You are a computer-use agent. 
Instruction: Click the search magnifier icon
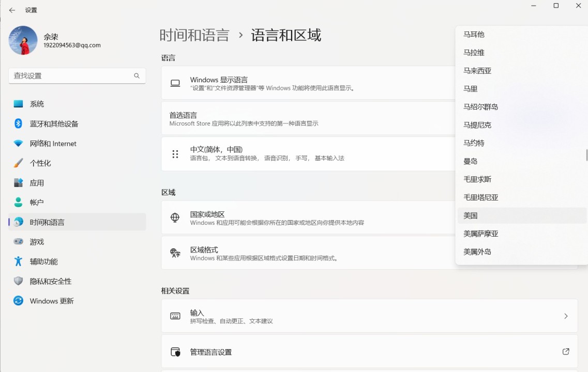137,75
